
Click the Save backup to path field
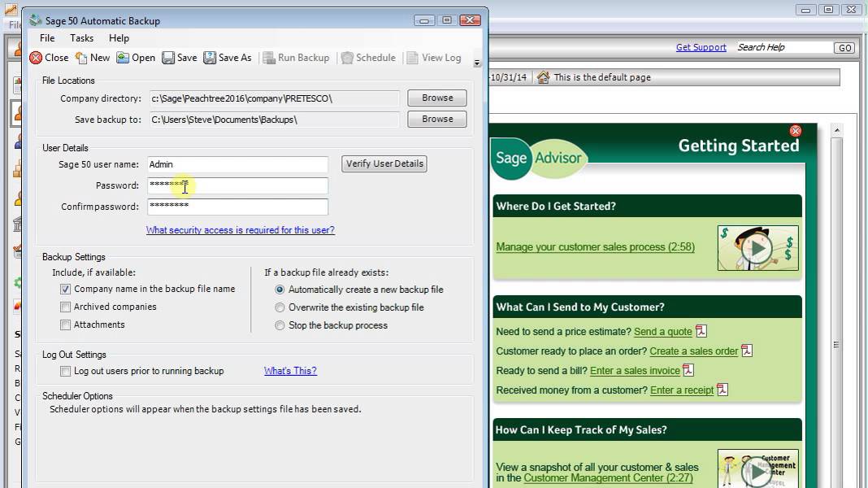(x=274, y=120)
